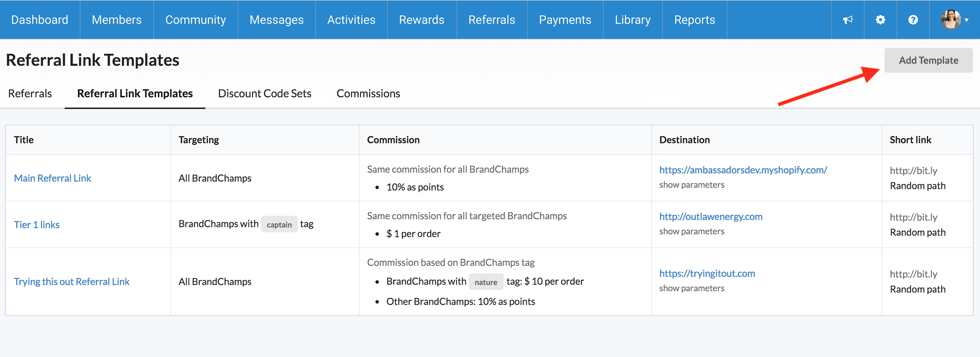980x357 pixels.
Task: Open the Dashboard menu item
Action: coord(39,20)
